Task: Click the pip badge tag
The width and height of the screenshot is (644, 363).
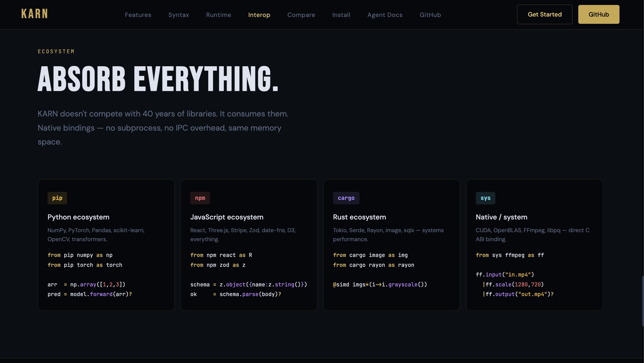Action: [x=57, y=198]
